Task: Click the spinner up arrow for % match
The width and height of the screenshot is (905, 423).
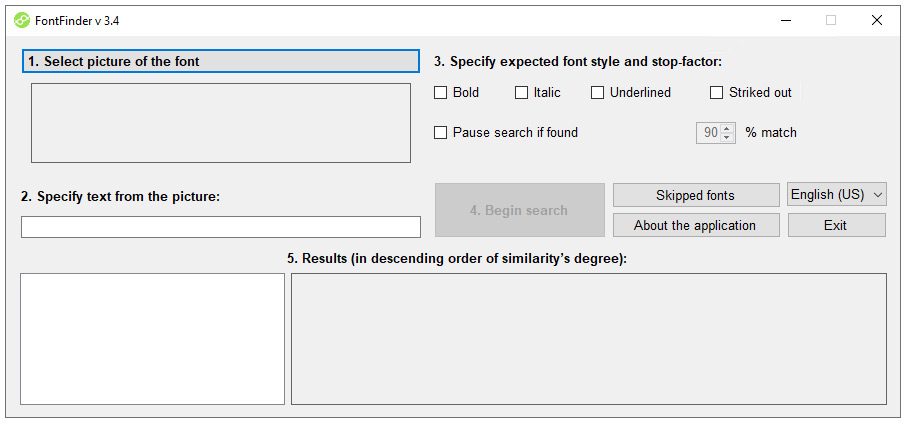Action: pyautogui.click(x=727, y=129)
